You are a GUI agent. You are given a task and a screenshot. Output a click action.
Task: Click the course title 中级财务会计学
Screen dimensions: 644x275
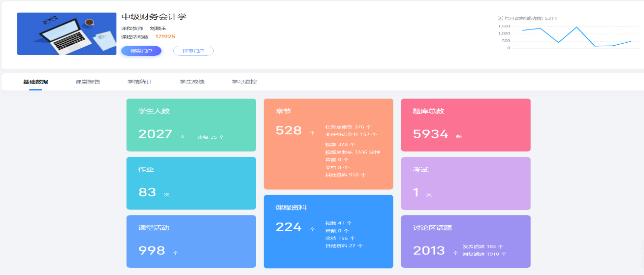(154, 17)
